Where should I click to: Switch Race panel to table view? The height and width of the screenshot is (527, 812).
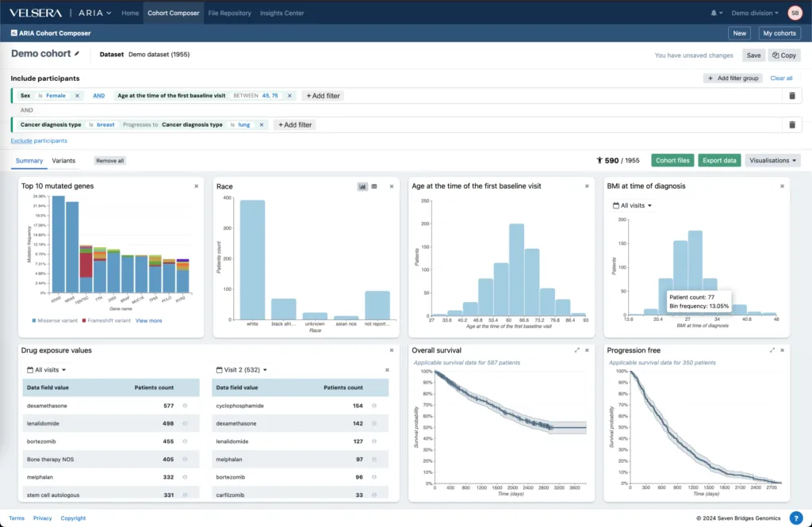(x=374, y=186)
